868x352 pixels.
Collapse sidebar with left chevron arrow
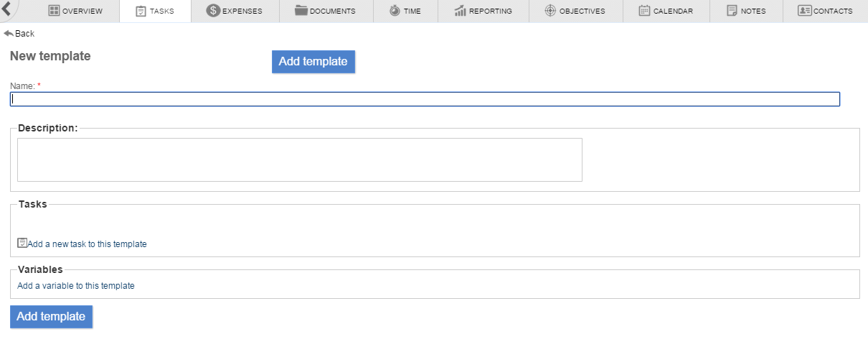point(6,10)
